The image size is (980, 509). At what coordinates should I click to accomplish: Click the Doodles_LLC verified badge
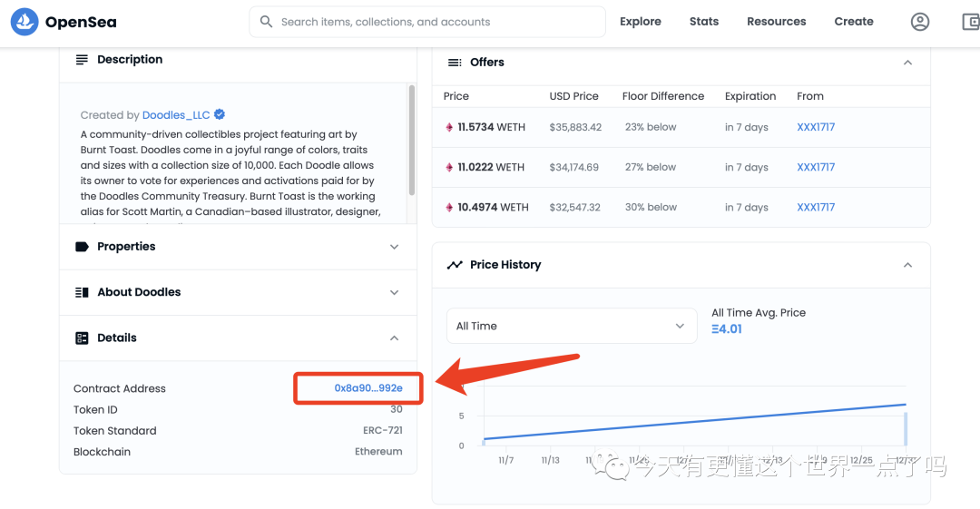[220, 115]
